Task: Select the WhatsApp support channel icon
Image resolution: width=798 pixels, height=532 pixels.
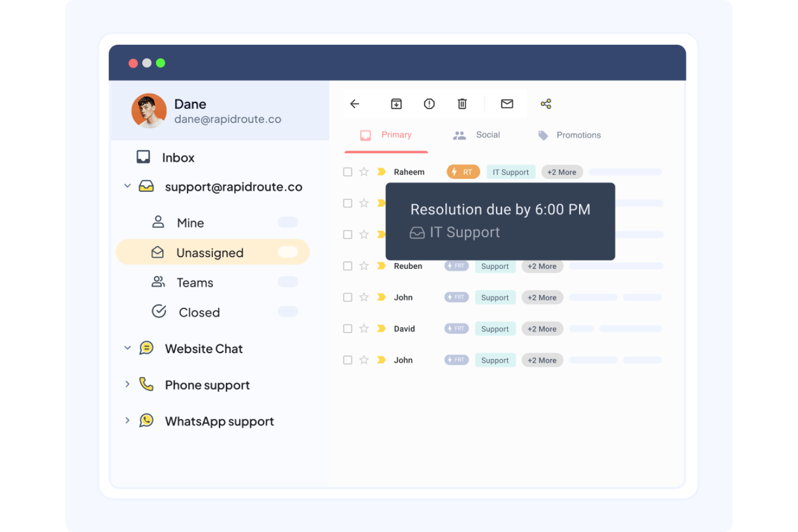Action: tap(147, 421)
